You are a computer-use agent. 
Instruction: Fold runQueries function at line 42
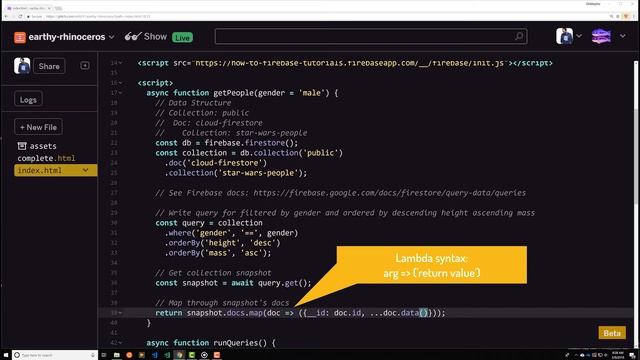pyautogui.click(x=120, y=343)
